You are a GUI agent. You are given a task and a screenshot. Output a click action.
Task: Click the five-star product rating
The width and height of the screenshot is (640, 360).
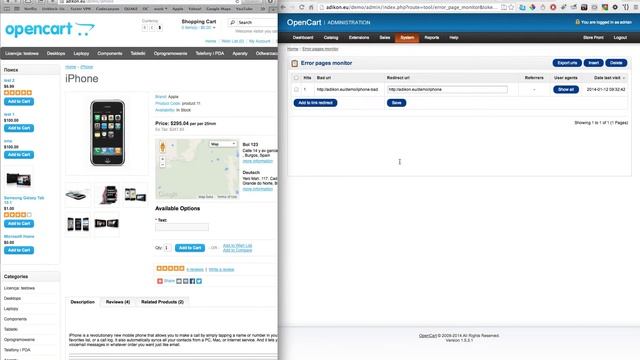coord(170,269)
